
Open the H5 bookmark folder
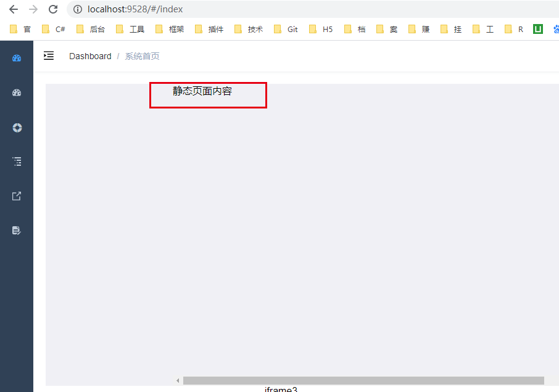[321, 29]
